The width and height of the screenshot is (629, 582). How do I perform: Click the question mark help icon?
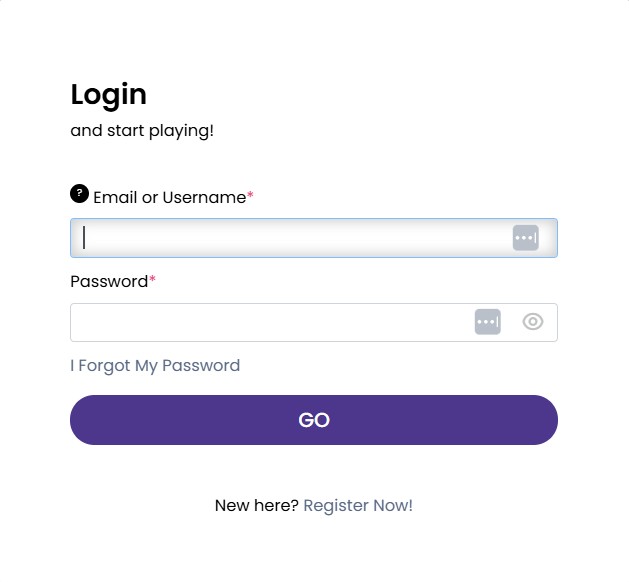click(x=79, y=194)
